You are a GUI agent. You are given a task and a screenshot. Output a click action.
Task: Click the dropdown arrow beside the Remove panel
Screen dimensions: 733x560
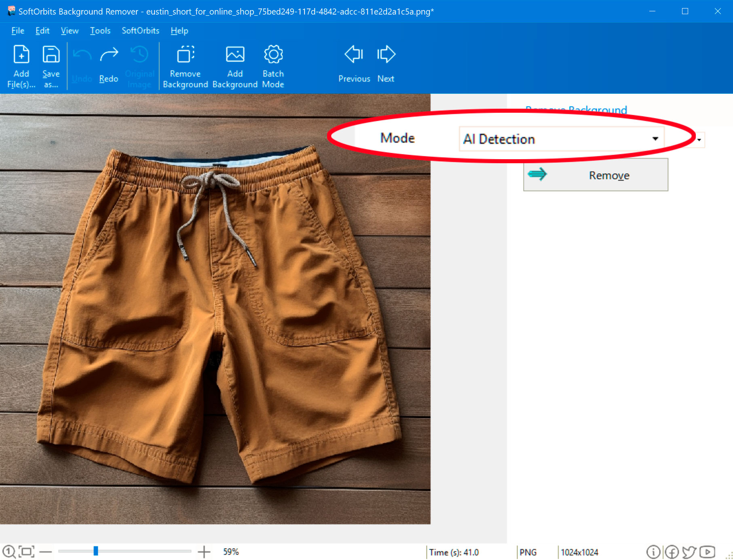click(x=698, y=140)
